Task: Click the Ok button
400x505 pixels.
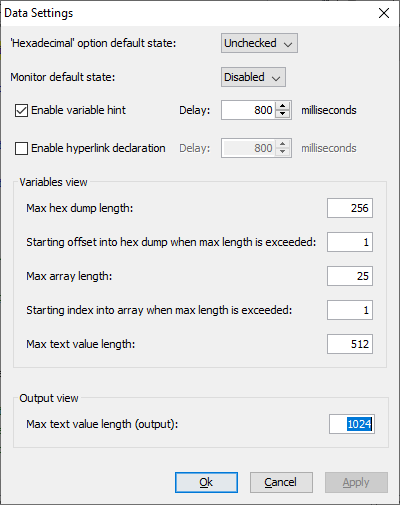Action: [x=206, y=482]
